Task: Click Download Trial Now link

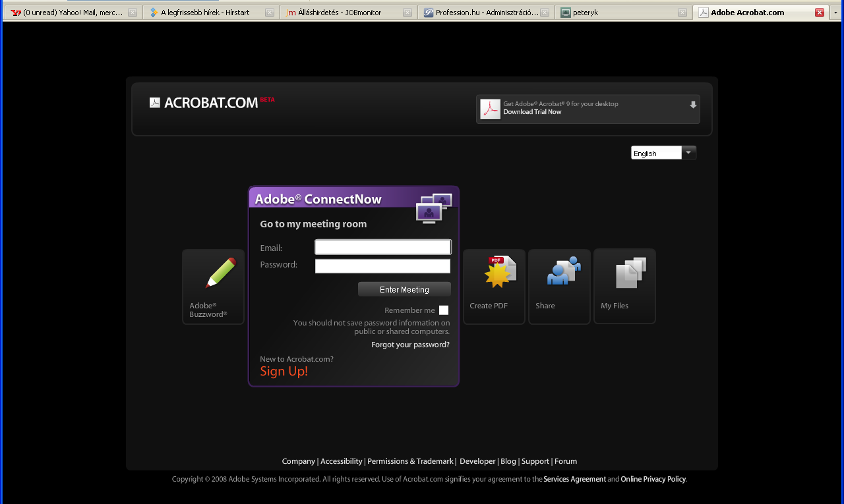Action: 532,112
